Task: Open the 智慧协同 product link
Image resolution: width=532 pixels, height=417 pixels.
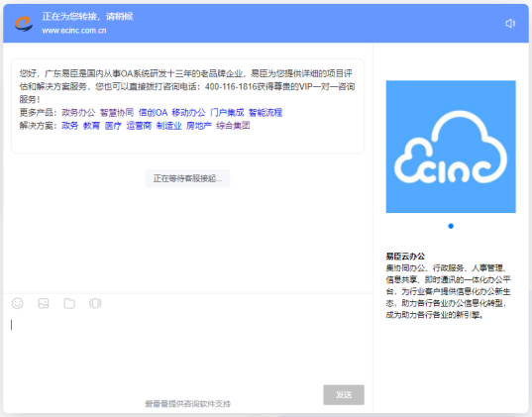Action: 117,113
